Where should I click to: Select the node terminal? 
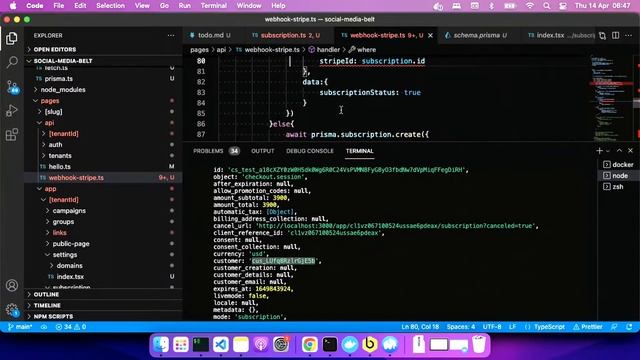618,176
